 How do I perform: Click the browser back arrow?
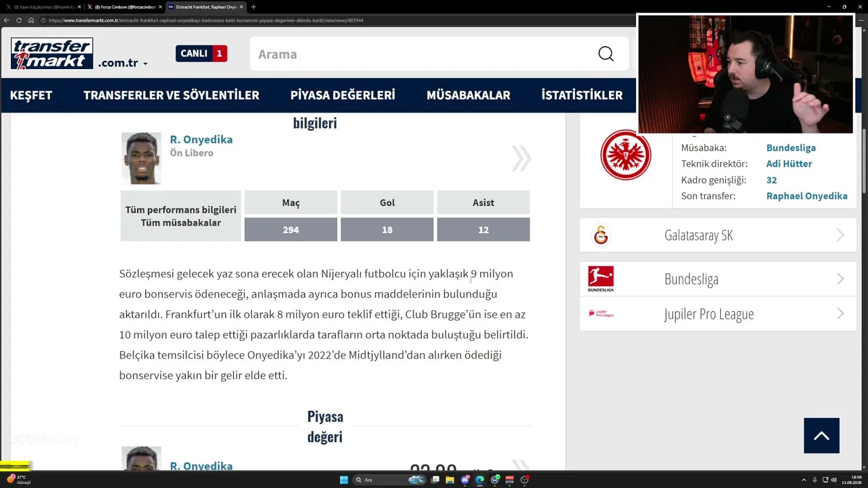click(x=7, y=20)
